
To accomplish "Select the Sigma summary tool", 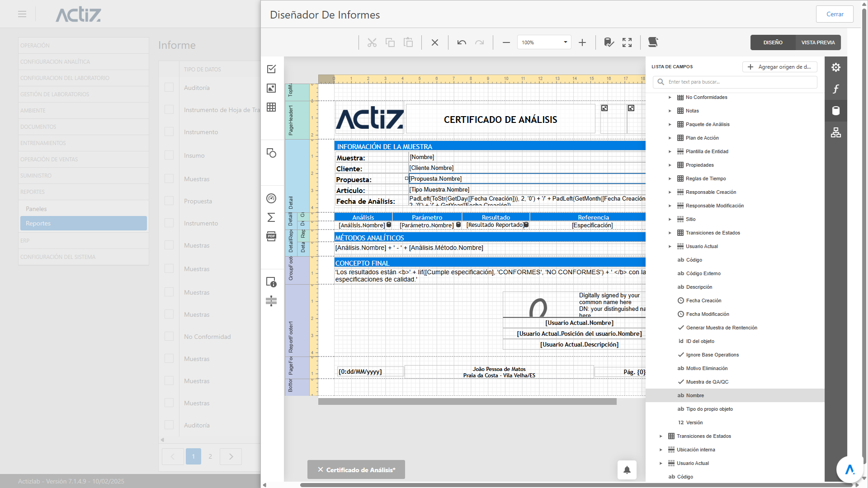I will click(x=271, y=217).
